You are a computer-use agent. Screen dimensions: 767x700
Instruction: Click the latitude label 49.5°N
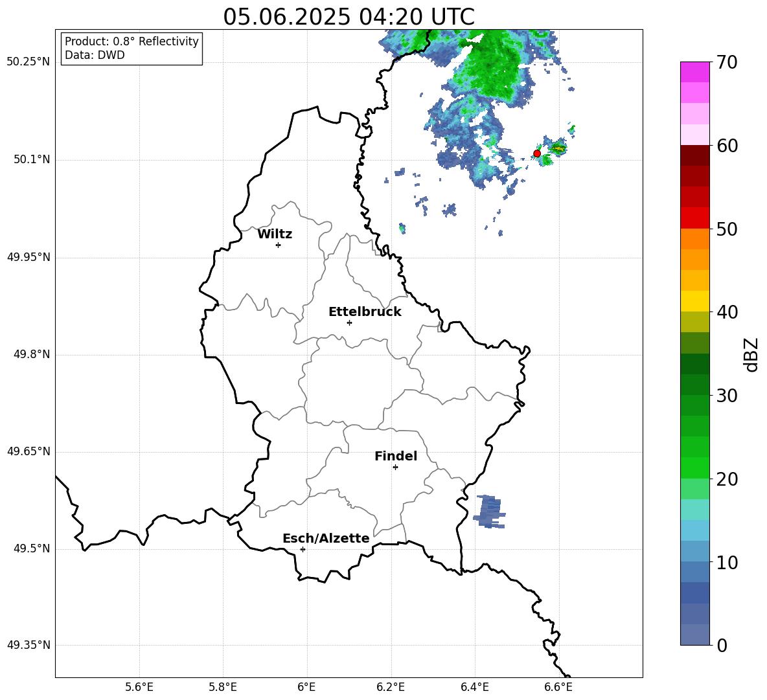[x=32, y=548]
